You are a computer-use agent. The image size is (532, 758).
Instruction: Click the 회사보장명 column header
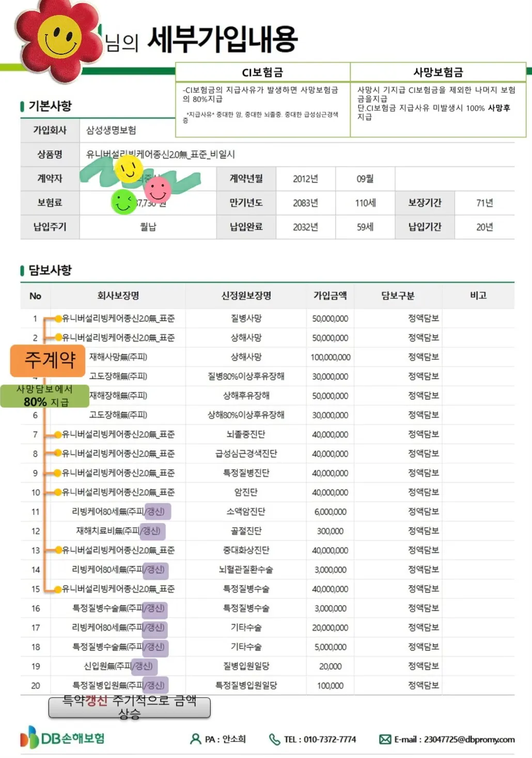118,296
